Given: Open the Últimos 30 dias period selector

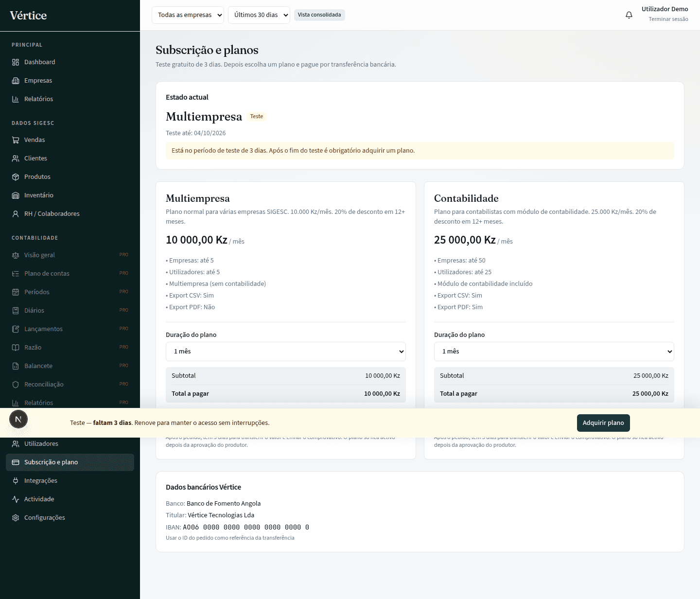Looking at the screenshot, I should (259, 15).
